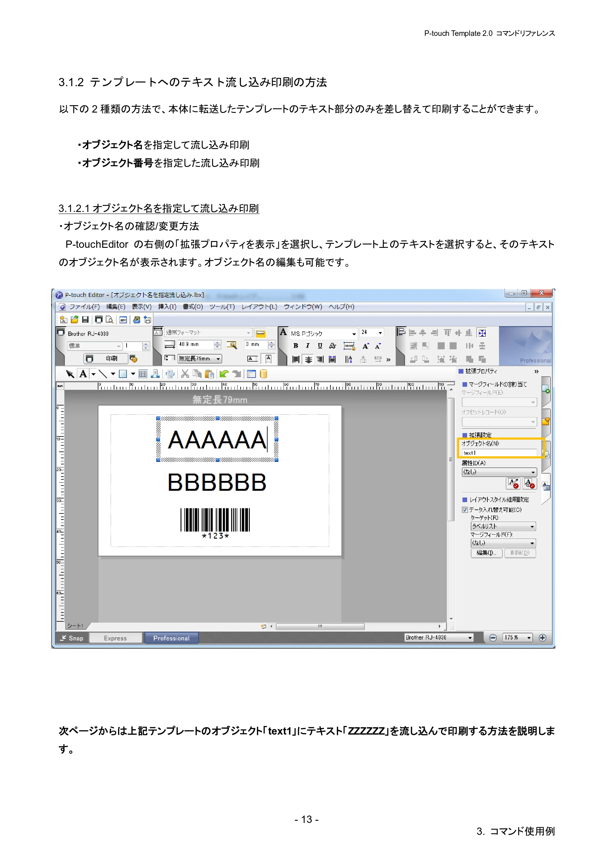Uncheck データ入れ替え可能(C) checkbox
Screen dimensions: 613x868
click(465, 510)
